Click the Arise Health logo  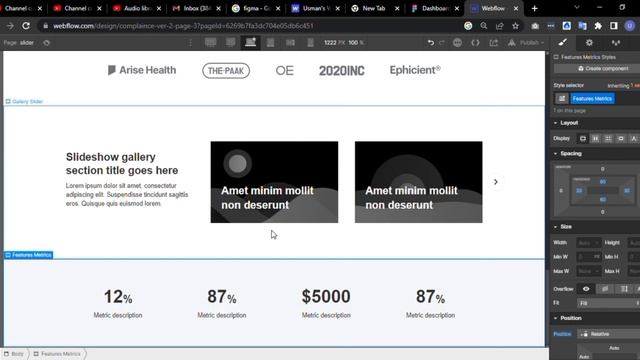[x=142, y=70]
